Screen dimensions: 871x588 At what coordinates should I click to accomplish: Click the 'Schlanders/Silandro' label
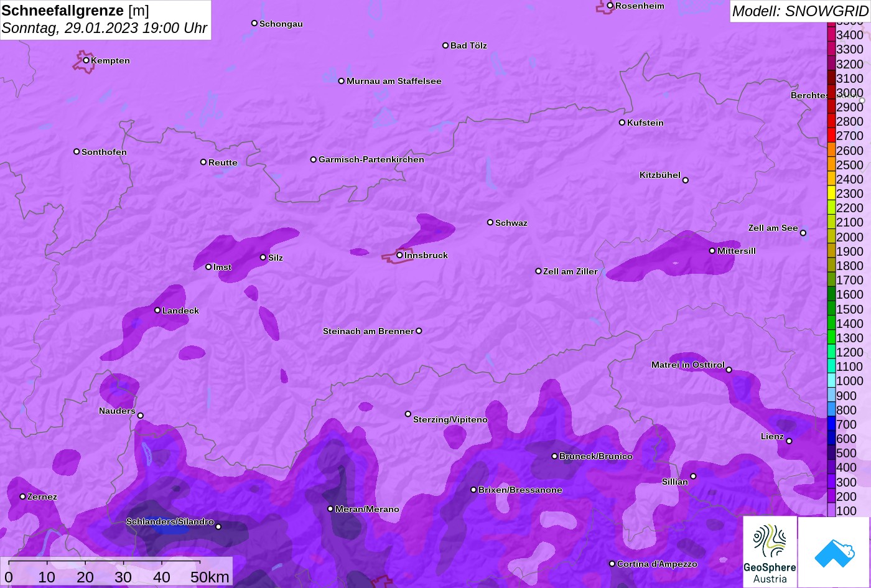point(170,521)
